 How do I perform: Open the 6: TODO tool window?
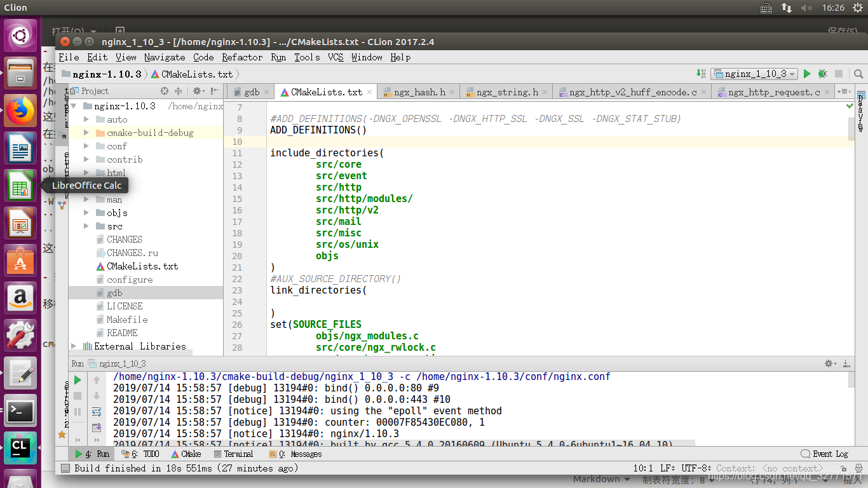click(x=140, y=454)
